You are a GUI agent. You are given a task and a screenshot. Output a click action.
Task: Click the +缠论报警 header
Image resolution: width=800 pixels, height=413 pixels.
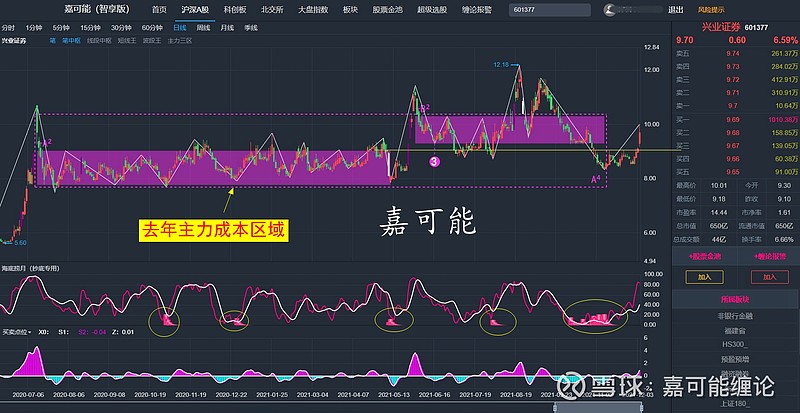pyautogui.click(x=768, y=256)
